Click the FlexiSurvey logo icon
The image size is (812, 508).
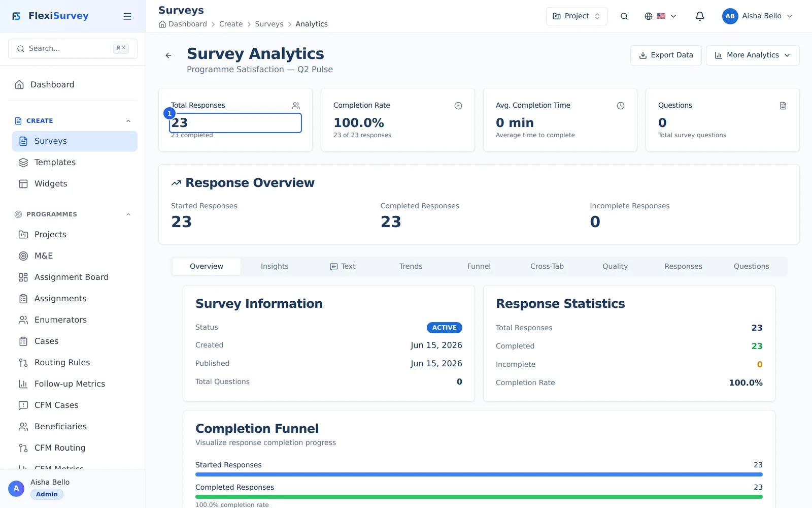pos(17,16)
